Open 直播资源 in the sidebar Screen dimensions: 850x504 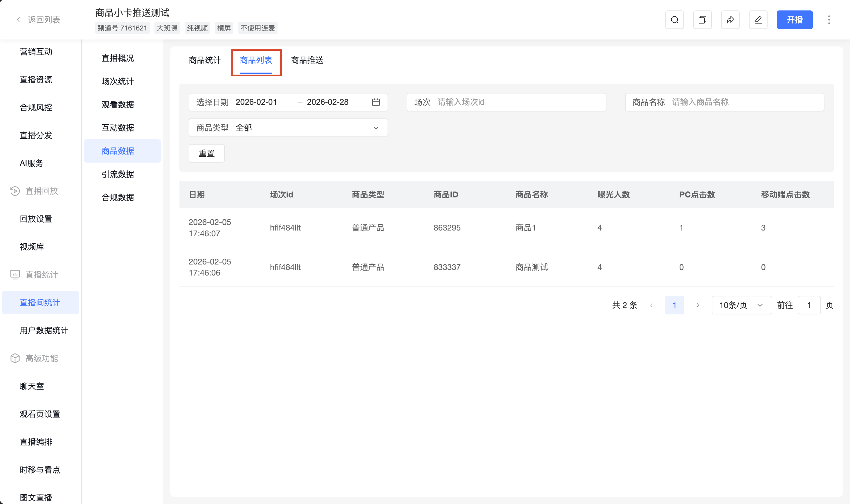coord(40,80)
